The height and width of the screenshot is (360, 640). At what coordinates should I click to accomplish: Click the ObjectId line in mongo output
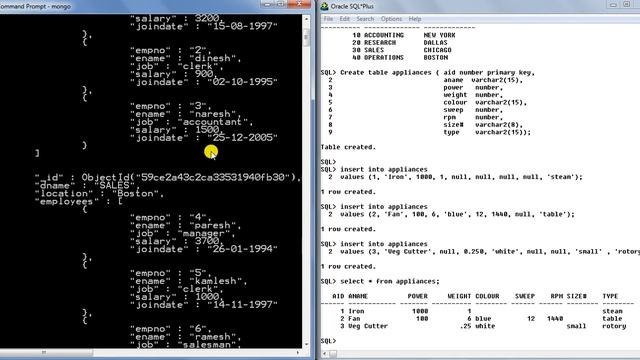pos(168,177)
